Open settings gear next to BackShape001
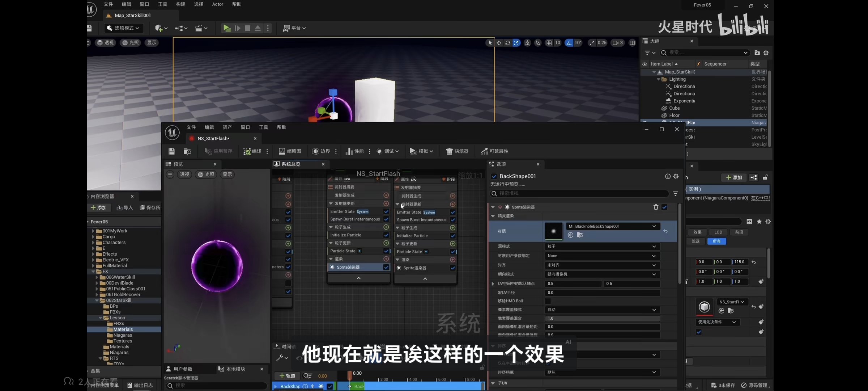The width and height of the screenshot is (868, 391). [x=676, y=176]
